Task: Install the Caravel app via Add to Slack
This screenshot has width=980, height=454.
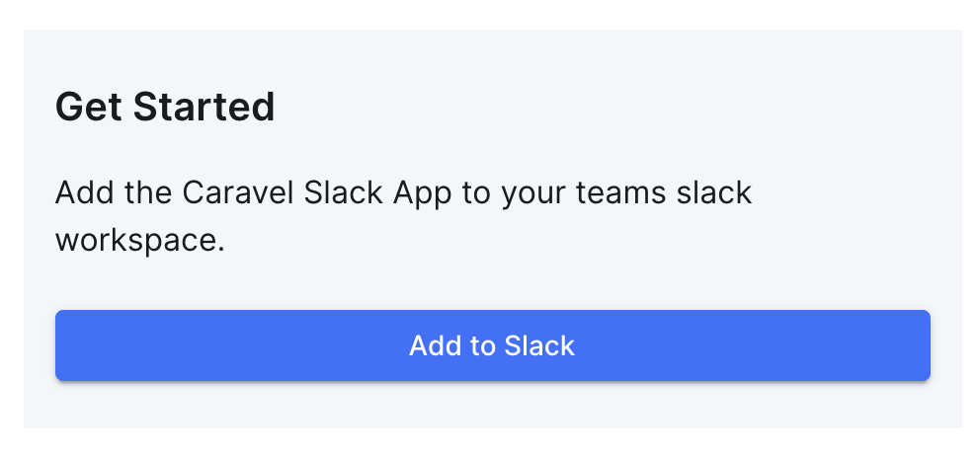Action: [x=493, y=345]
